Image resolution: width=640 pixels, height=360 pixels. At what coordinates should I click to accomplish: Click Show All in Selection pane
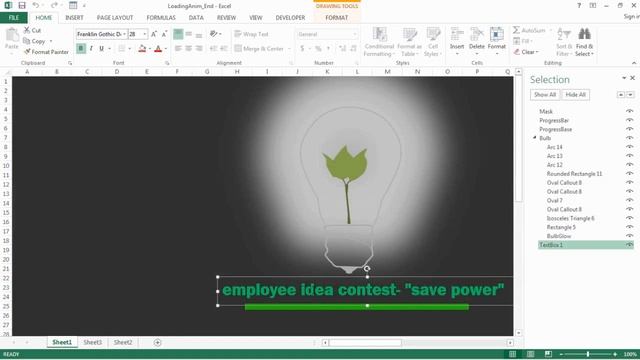coord(545,95)
